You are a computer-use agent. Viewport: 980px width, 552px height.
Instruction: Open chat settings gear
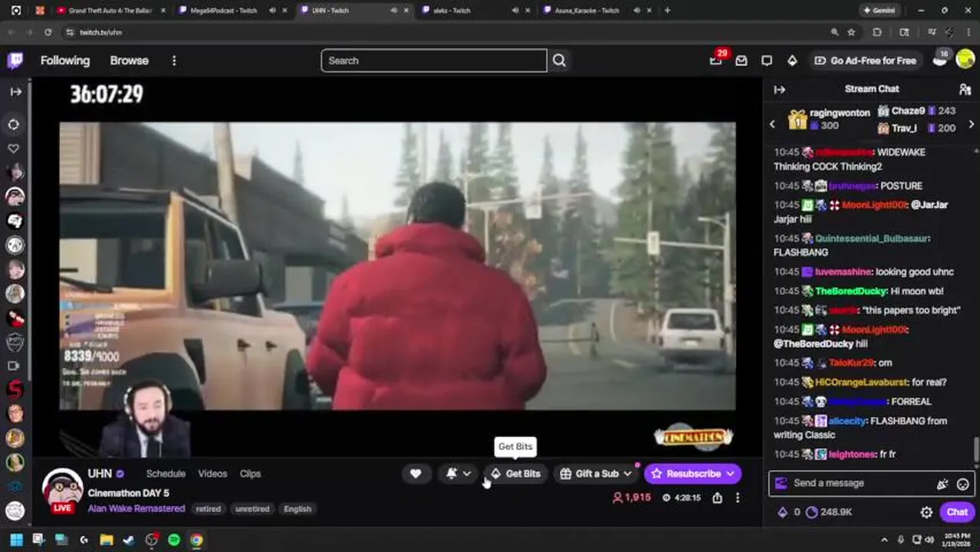click(926, 512)
